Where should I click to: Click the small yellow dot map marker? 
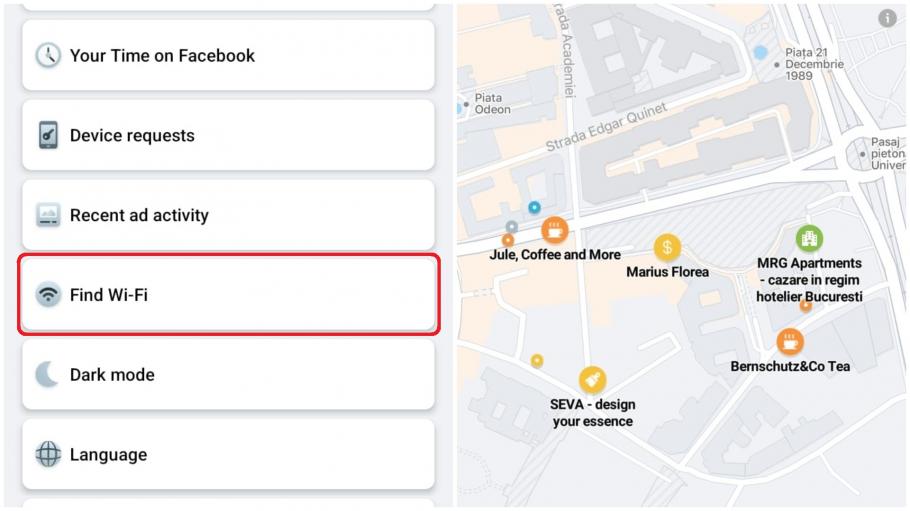tap(537, 360)
